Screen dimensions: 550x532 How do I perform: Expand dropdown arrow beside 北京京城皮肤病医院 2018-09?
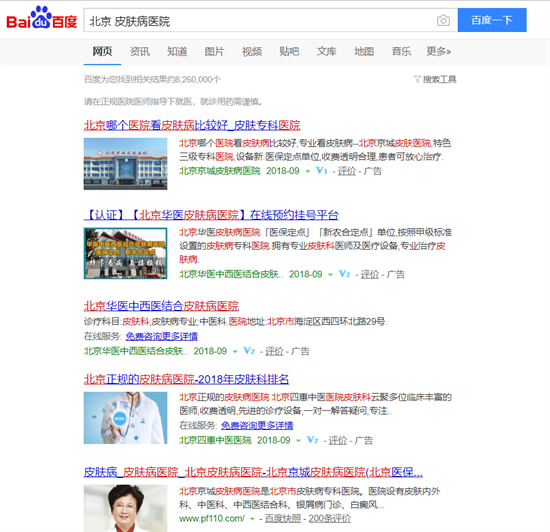(x=308, y=171)
